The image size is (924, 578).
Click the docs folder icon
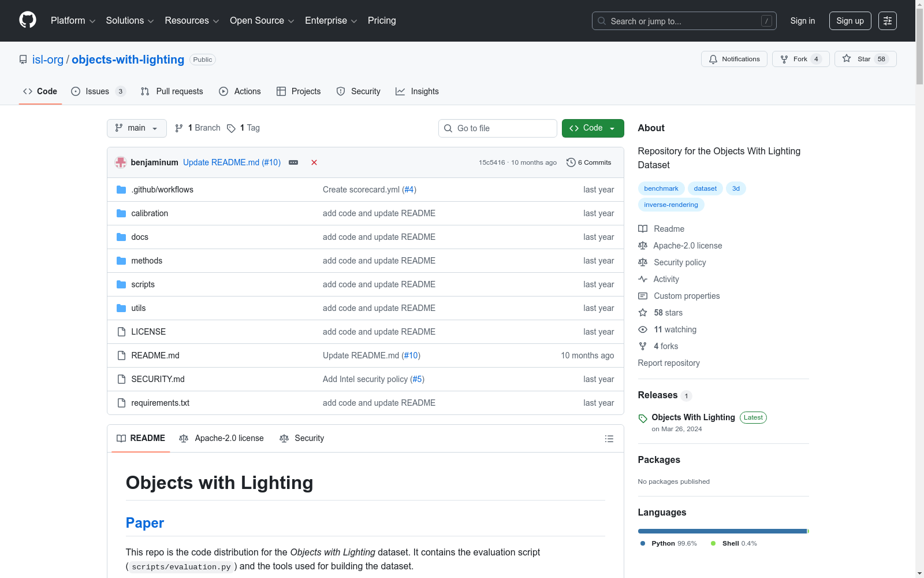click(x=121, y=237)
